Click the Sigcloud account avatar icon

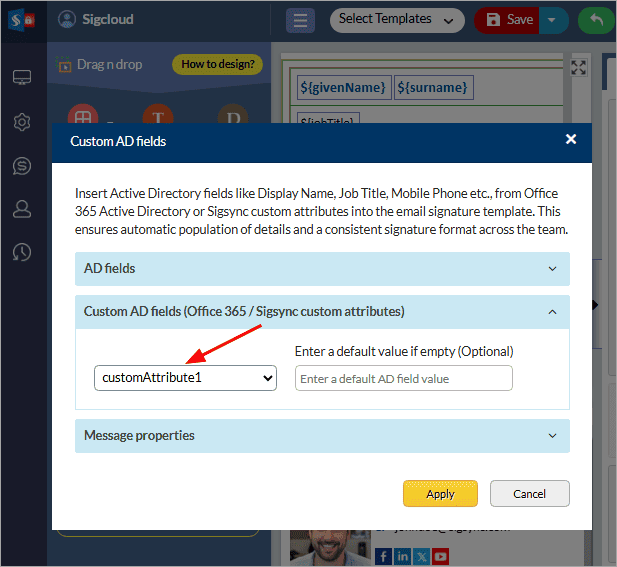67,19
